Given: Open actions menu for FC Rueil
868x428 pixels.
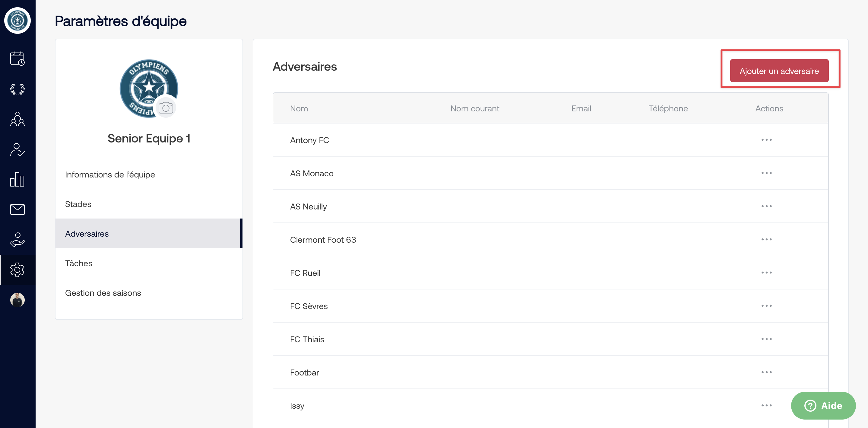Looking at the screenshot, I should [x=766, y=273].
